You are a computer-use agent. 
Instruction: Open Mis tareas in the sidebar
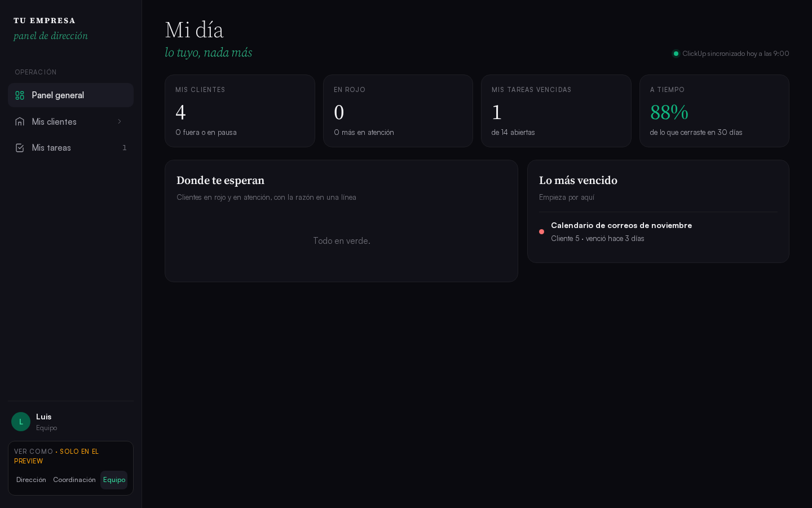point(70,148)
